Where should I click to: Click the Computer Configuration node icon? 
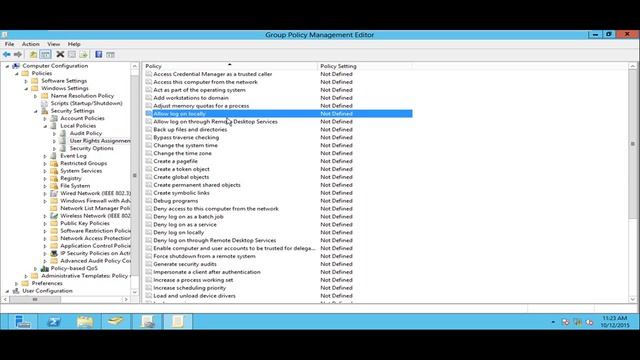[x=16, y=66]
